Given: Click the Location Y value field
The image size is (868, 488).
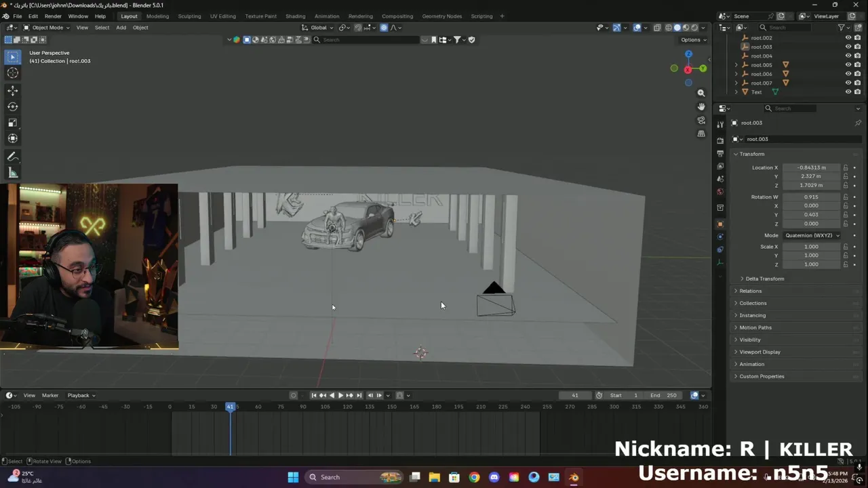Looking at the screenshot, I should tap(812, 176).
